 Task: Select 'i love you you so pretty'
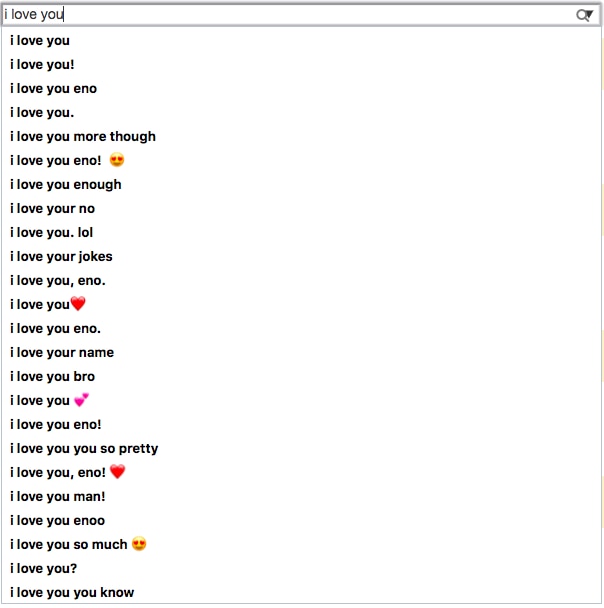coord(302,449)
